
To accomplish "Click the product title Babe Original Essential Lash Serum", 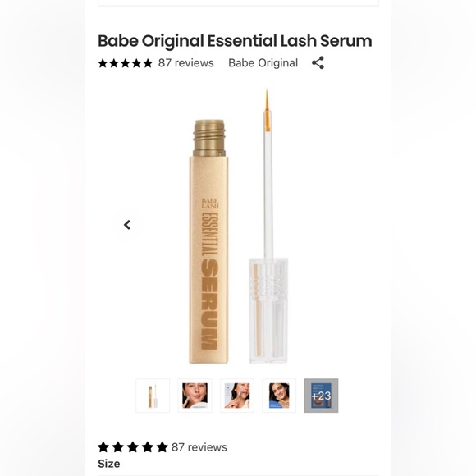I will click(x=235, y=41).
